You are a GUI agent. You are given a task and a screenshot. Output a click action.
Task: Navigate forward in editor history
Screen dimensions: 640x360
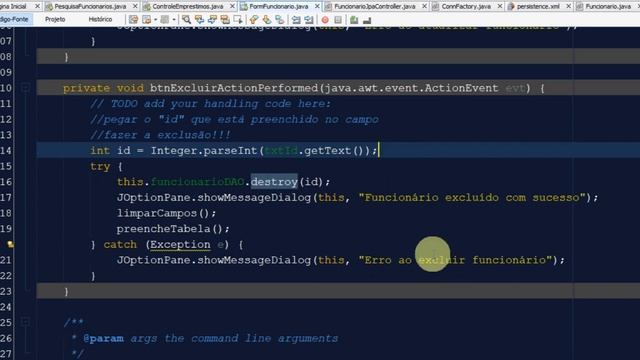tap(164, 19)
